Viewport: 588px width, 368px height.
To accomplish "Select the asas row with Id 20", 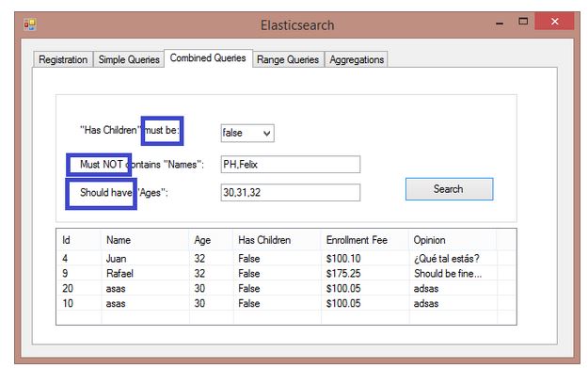I will coord(286,289).
